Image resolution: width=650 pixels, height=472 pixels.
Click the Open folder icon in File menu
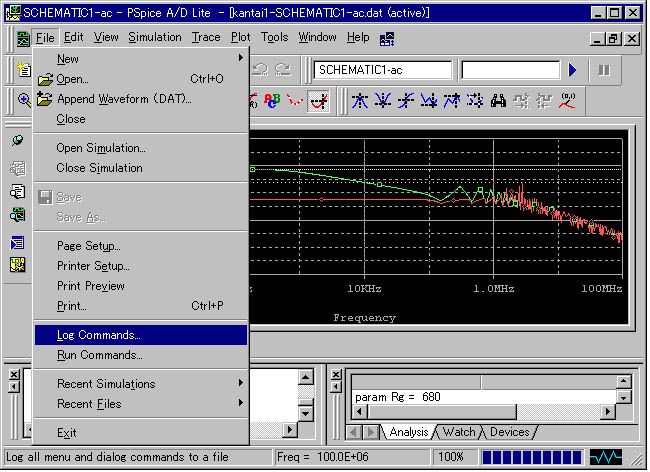(x=44, y=79)
